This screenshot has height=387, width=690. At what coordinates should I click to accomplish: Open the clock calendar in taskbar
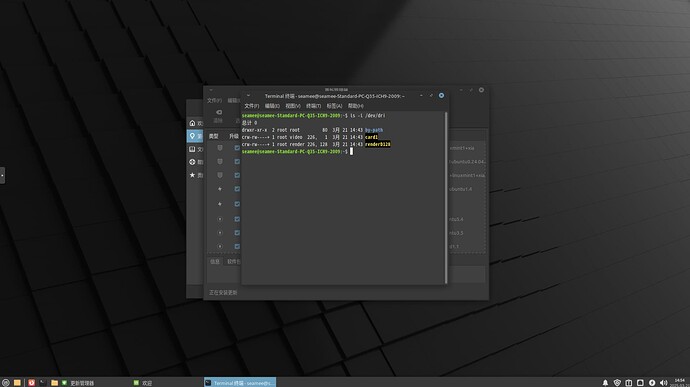(680, 383)
